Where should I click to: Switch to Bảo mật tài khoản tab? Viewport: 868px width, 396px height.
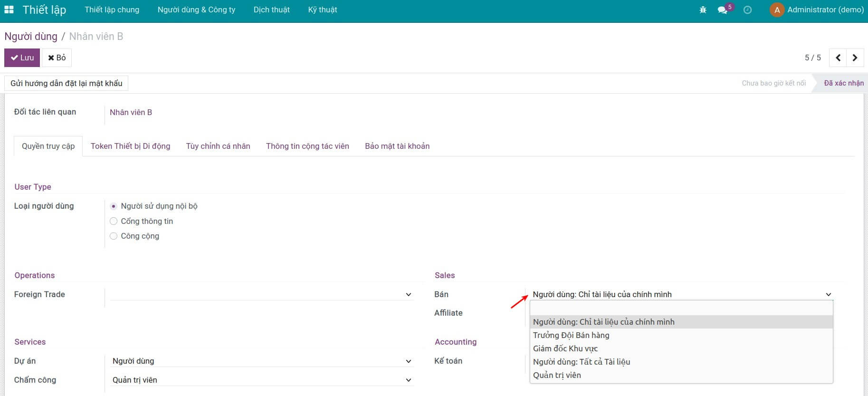pos(397,146)
